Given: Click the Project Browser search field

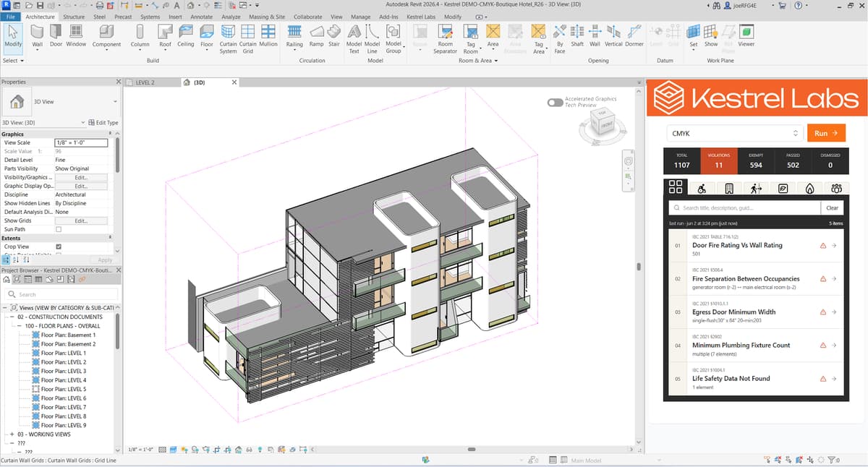Looking at the screenshot, I should coord(61,294).
